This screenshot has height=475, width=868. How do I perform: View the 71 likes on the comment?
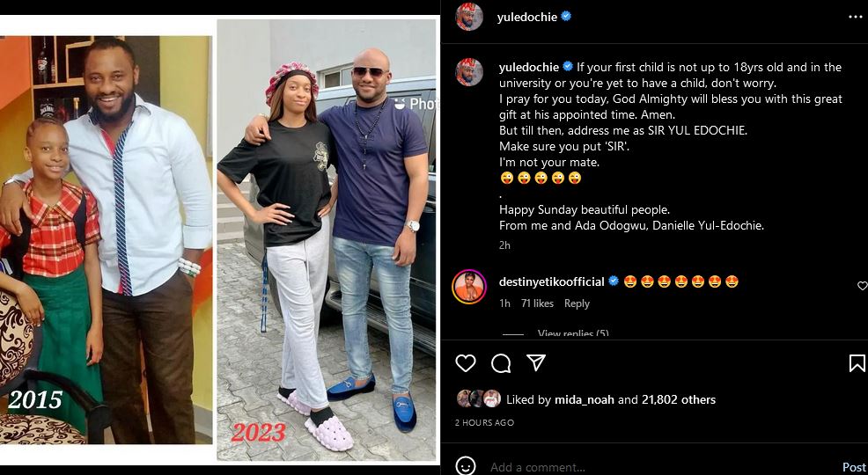pos(537,303)
